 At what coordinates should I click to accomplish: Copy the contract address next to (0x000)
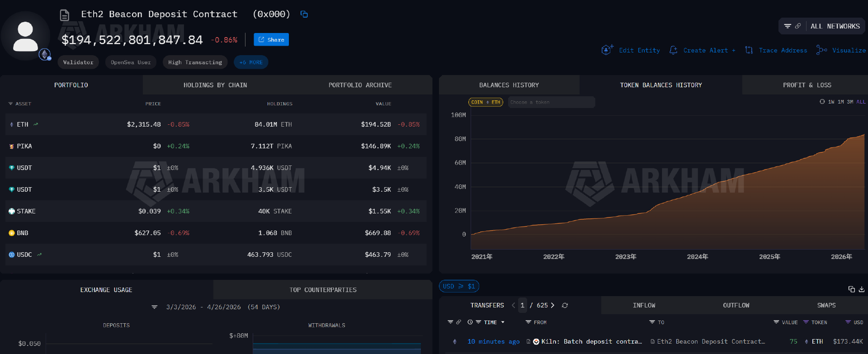[x=304, y=14]
